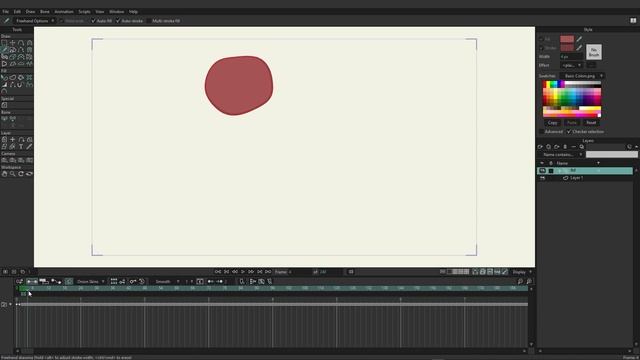Select the Orbit Workspace tool

click(29, 174)
